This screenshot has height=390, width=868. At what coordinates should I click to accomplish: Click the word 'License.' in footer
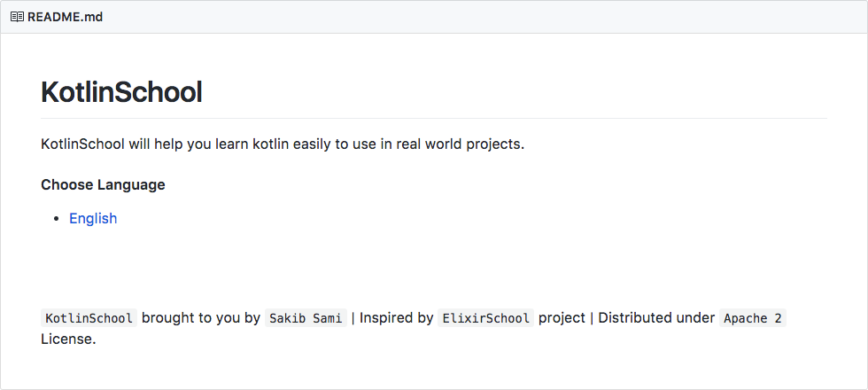[68, 339]
